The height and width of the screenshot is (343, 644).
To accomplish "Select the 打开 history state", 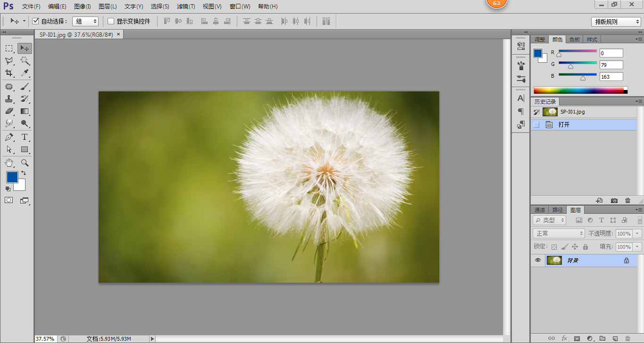I will [x=584, y=125].
